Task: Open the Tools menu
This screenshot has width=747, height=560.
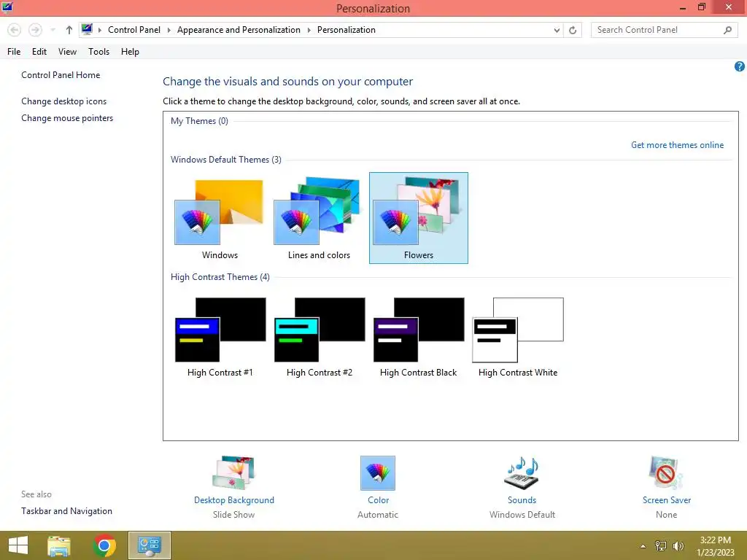Action: 98,52
